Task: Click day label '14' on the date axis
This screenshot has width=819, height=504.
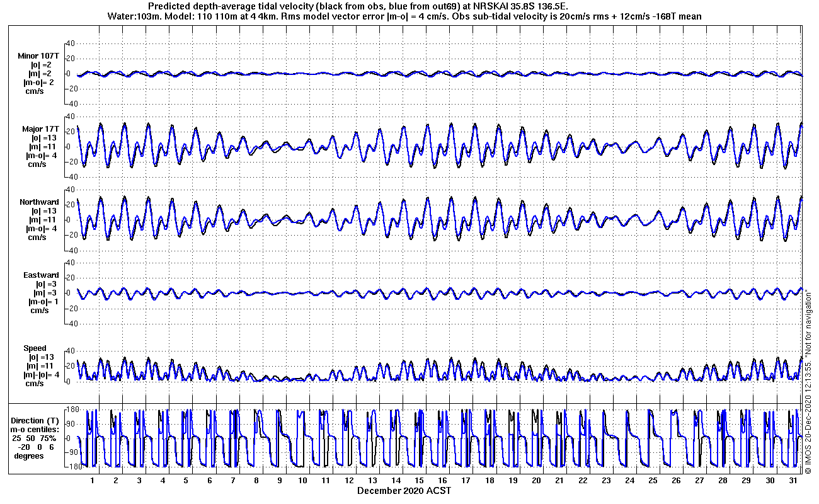Action: click(x=396, y=480)
